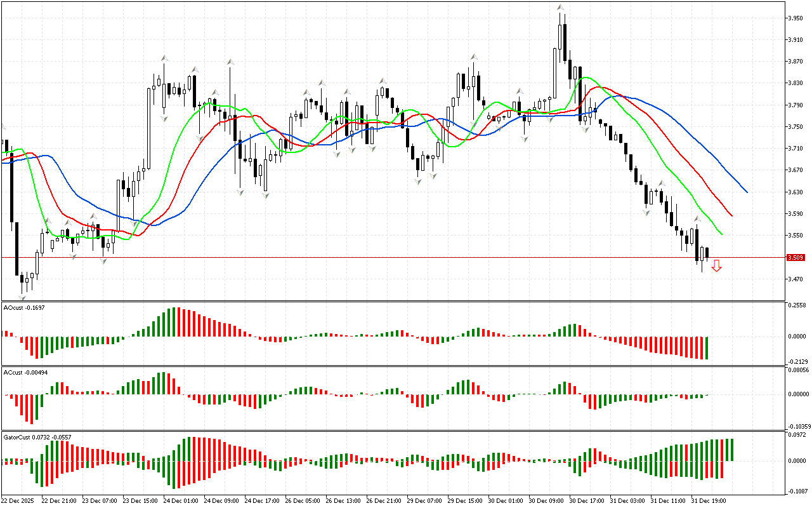Click the tallest black candle on 22 Dec
This screenshot has height=508, width=812.
tap(16, 248)
